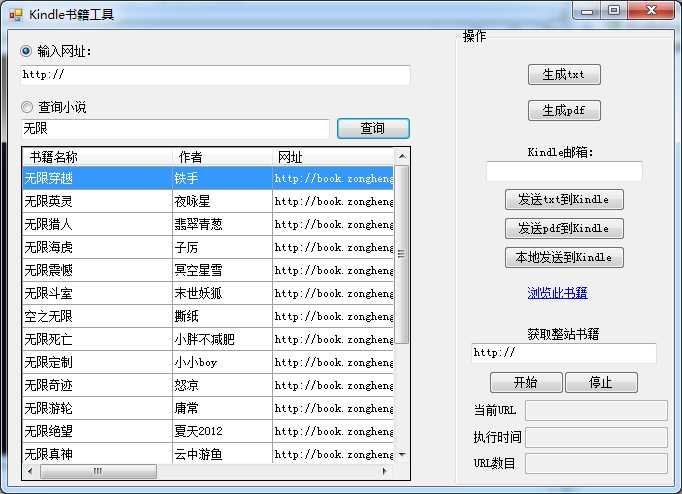This screenshot has width=682, height=494.
Task: Select the row 无限斗室
Action: click(208, 294)
